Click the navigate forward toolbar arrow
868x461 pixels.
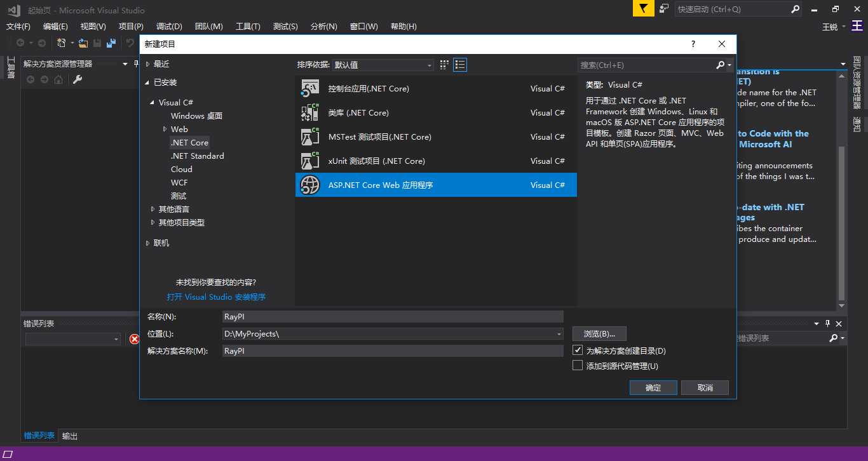point(42,43)
